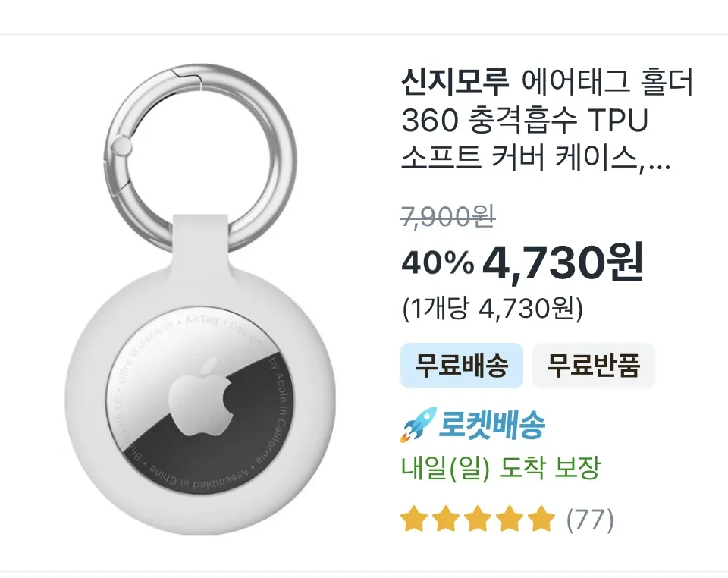The height and width of the screenshot is (578, 728).
Task: Open the AirTag holder product image
Action: point(200,300)
